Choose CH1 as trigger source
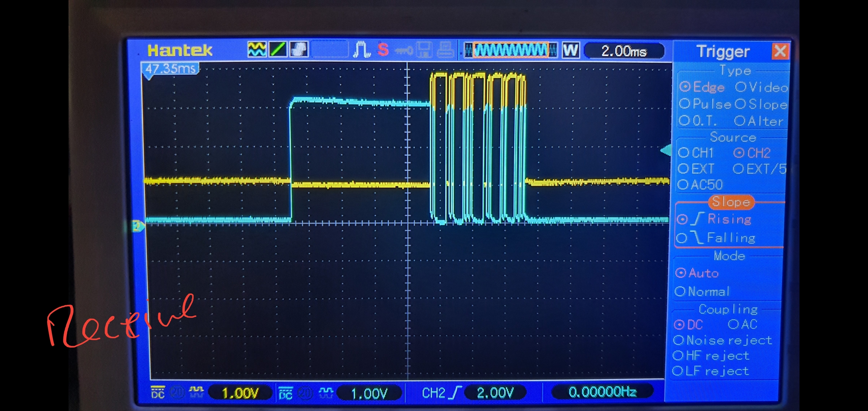868x411 pixels. 696,153
